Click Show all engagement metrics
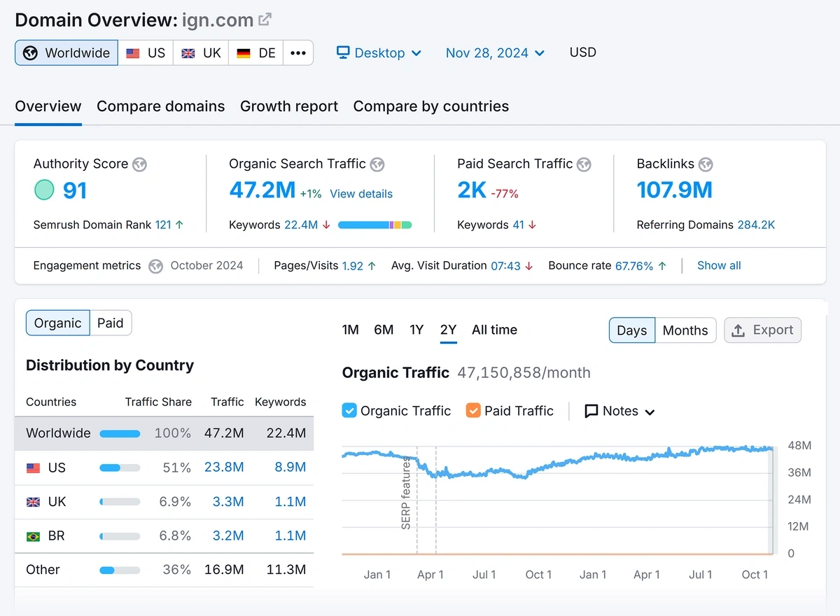Viewport: 840px width, 616px height. pyautogui.click(x=719, y=266)
